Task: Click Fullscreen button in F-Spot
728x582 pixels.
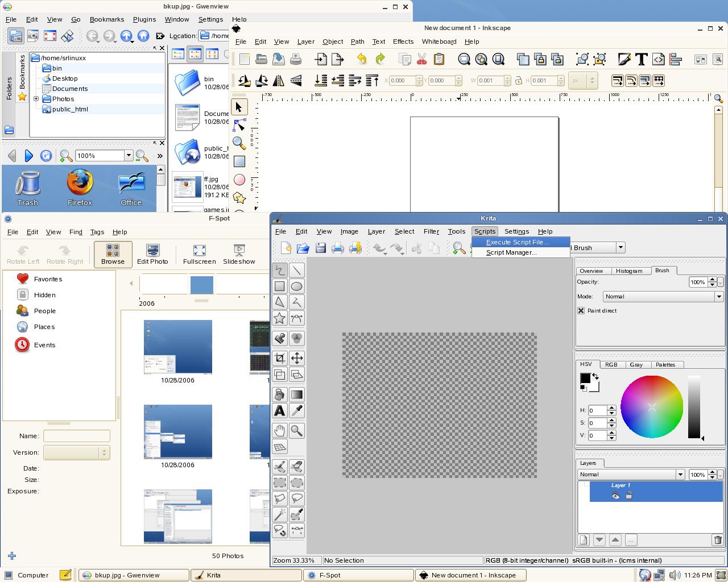Action: [x=199, y=254]
